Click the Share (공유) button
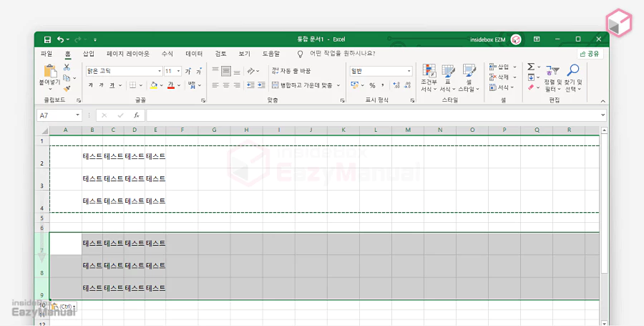The width and height of the screenshot is (644, 326). 590,54
